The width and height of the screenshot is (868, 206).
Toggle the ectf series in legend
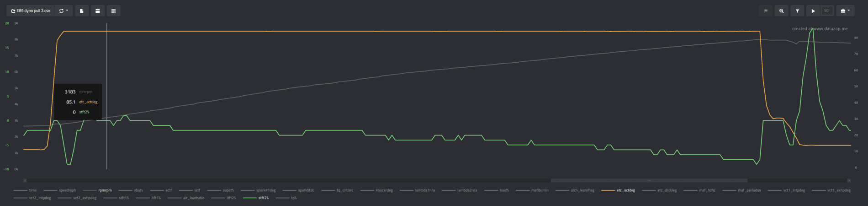161,190
